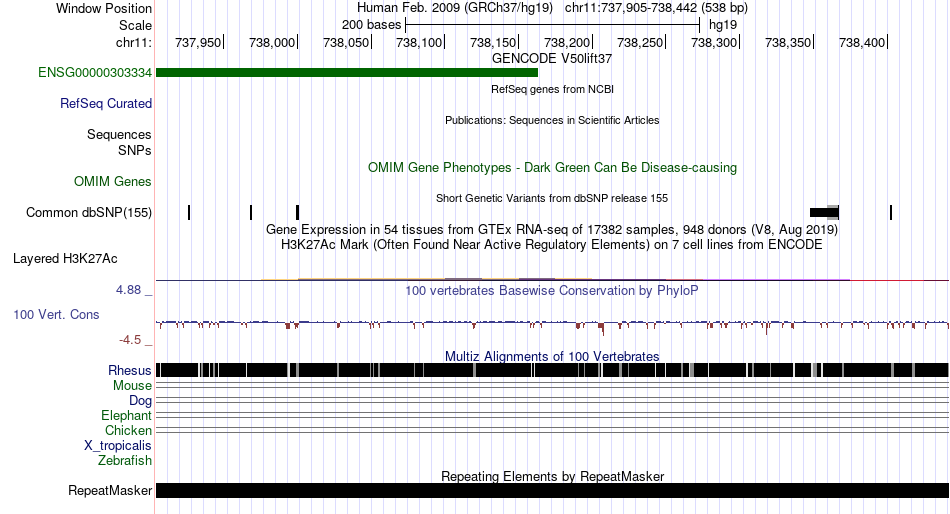This screenshot has height=514, width=950.
Task: Click the Rhesus alignment black bar
Action: point(552,370)
